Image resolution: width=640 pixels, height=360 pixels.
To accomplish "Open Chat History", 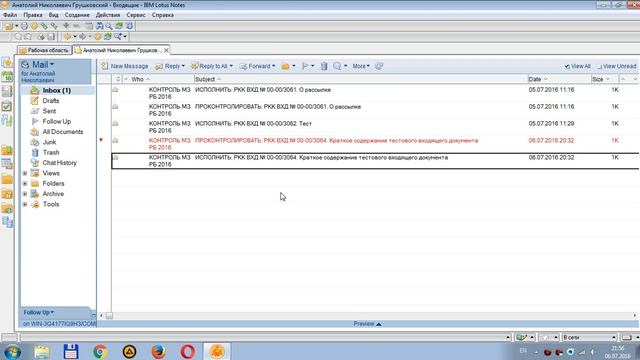I will click(x=60, y=162).
